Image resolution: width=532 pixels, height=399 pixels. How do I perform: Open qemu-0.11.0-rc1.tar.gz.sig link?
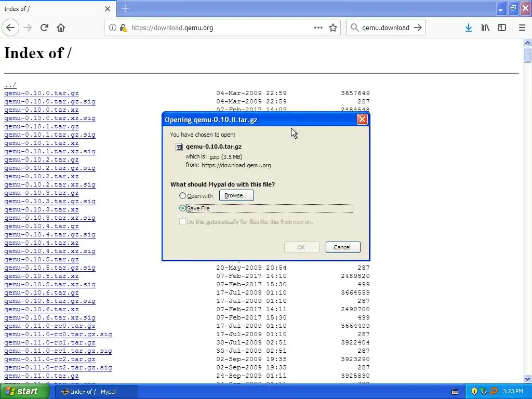pos(58,351)
